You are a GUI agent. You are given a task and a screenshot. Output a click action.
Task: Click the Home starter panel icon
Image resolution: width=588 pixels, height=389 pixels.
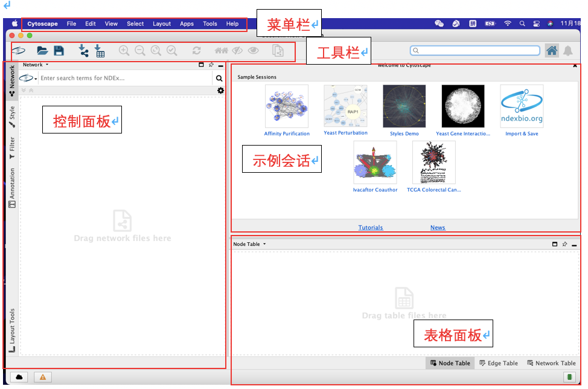click(552, 51)
